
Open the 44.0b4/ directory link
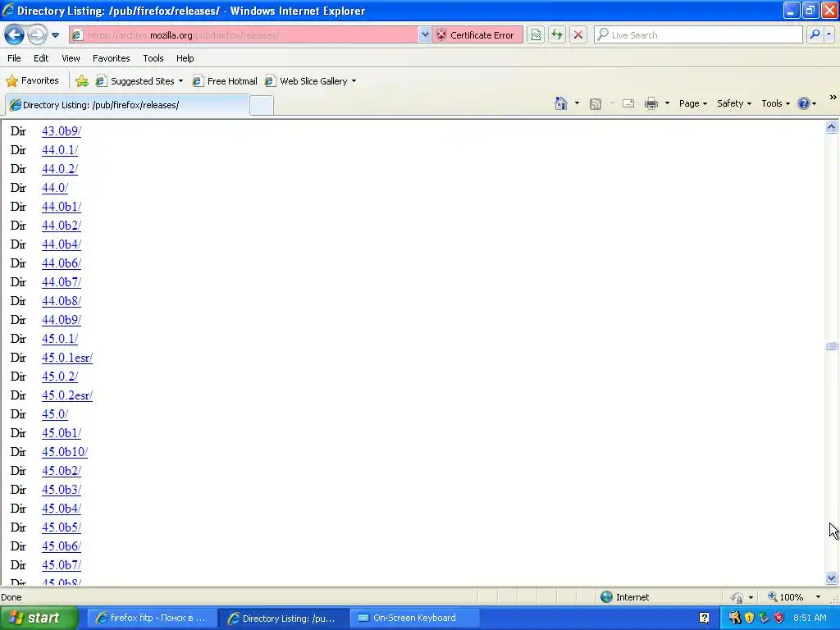[61, 244]
